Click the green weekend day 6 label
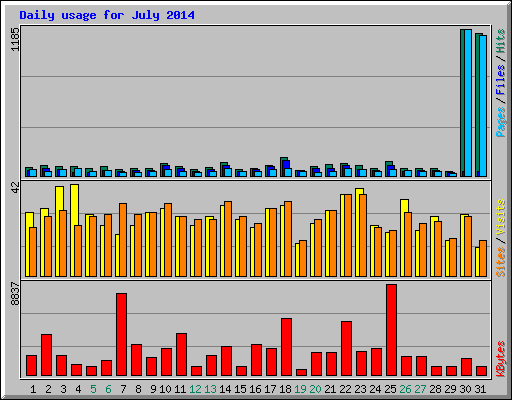 108,389
